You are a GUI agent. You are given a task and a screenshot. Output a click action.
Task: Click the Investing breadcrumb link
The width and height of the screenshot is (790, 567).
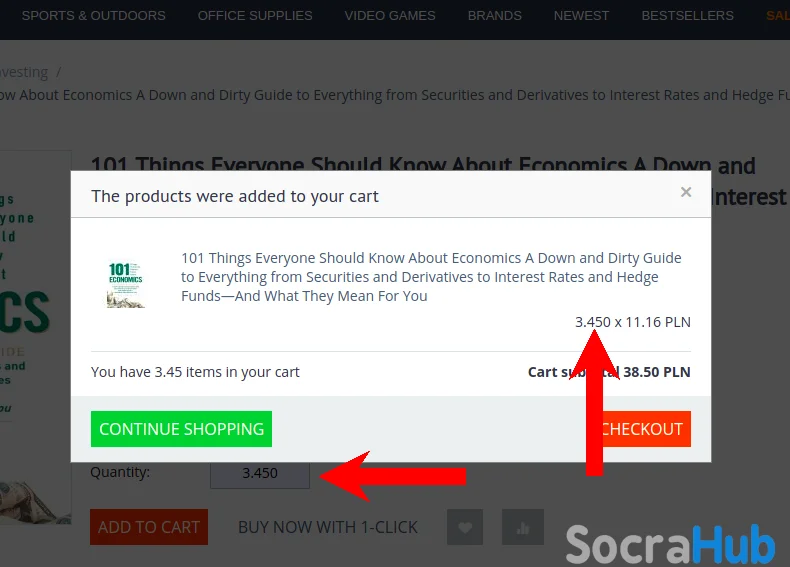24,72
